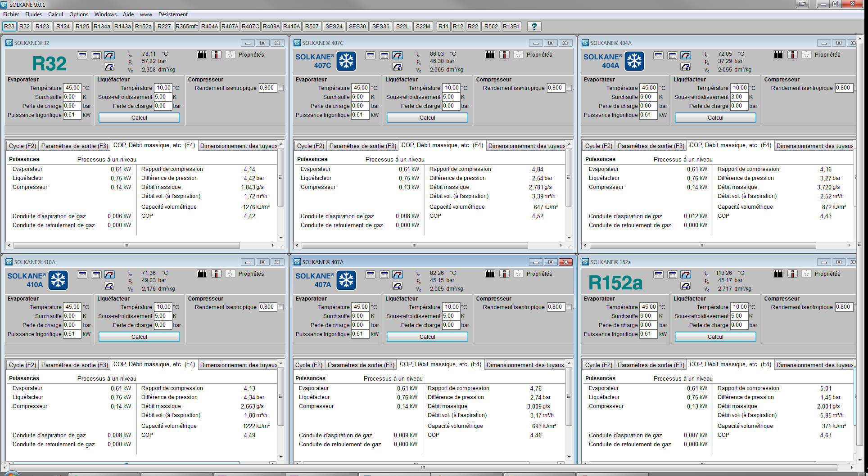
Task: Select red cycle diagram icon in SOLKANE 32 window
Action: [109, 55]
